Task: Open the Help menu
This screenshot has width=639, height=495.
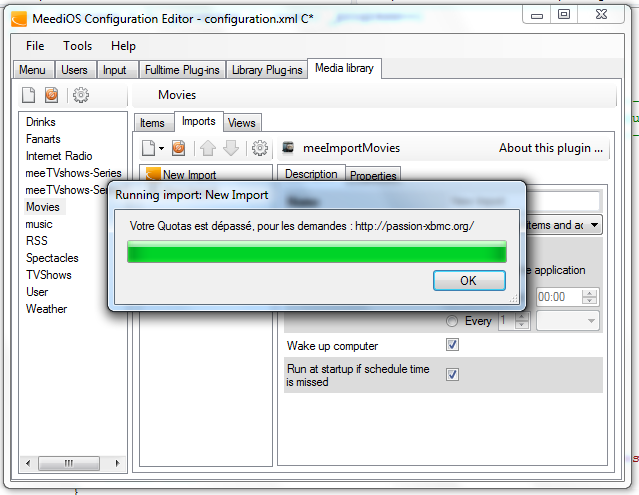Action: pos(123,46)
